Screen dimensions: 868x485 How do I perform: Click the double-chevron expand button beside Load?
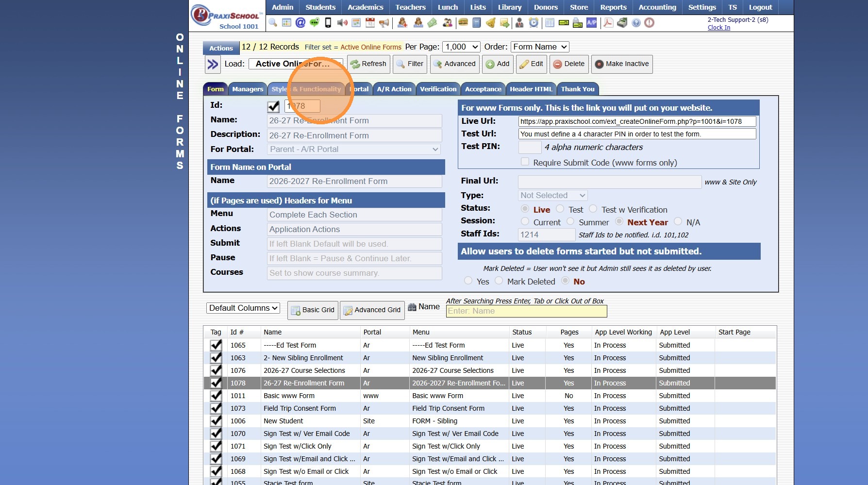click(213, 64)
